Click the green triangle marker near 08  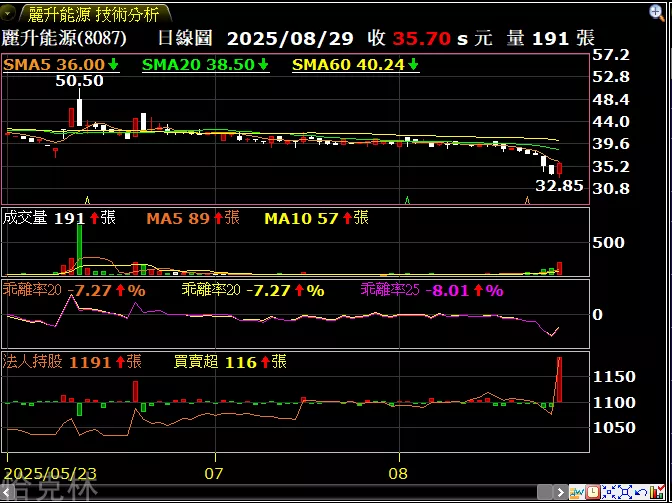coord(408,200)
